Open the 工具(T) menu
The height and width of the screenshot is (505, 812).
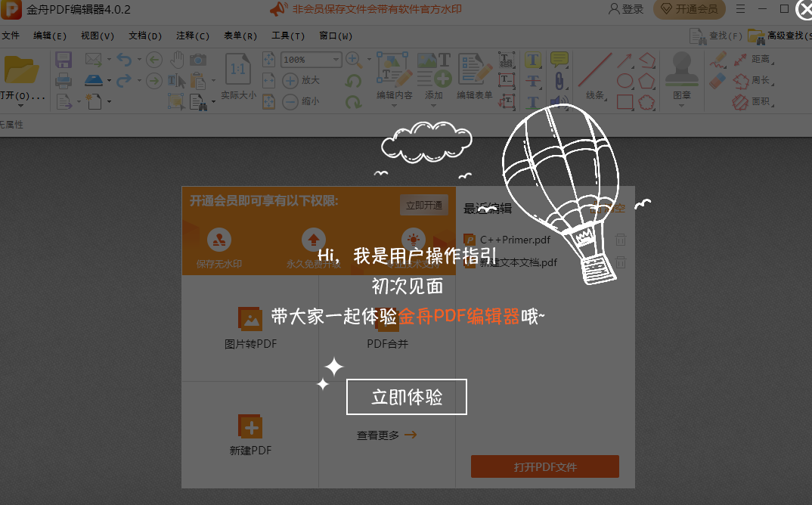(x=288, y=36)
